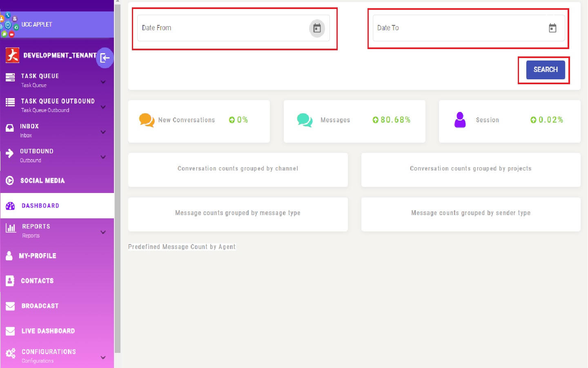Open the Date To calendar picker icon
Image resolution: width=588 pixels, height=368 pixels.
click(552, 28)
